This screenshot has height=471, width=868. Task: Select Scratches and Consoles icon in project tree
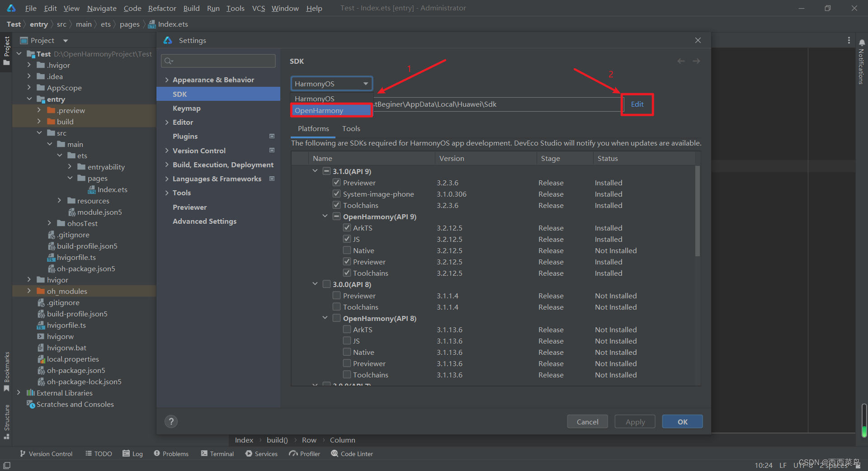point(31,404)
